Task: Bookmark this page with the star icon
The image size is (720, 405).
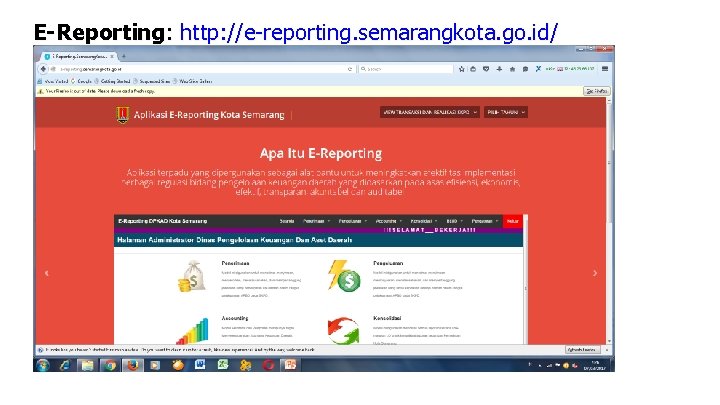Action: point(461,69)
